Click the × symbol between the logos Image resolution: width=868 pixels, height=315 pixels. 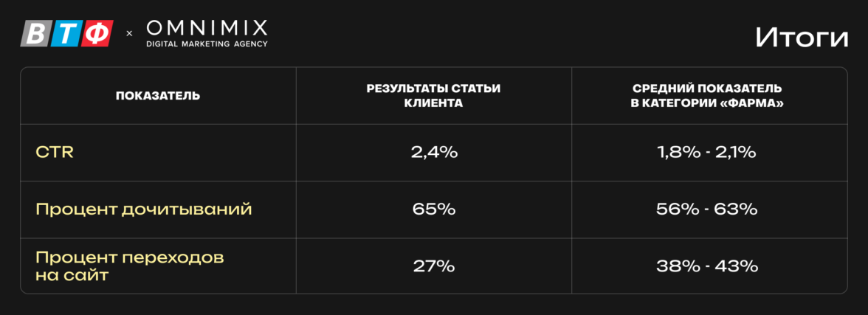click(x=130, y=34)
